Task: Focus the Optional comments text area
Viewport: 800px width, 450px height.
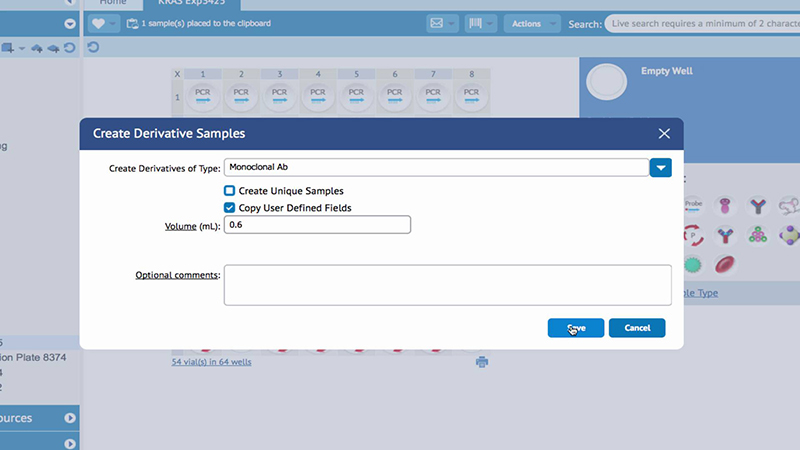Action: pyautogui.click(x=447, y=285)
